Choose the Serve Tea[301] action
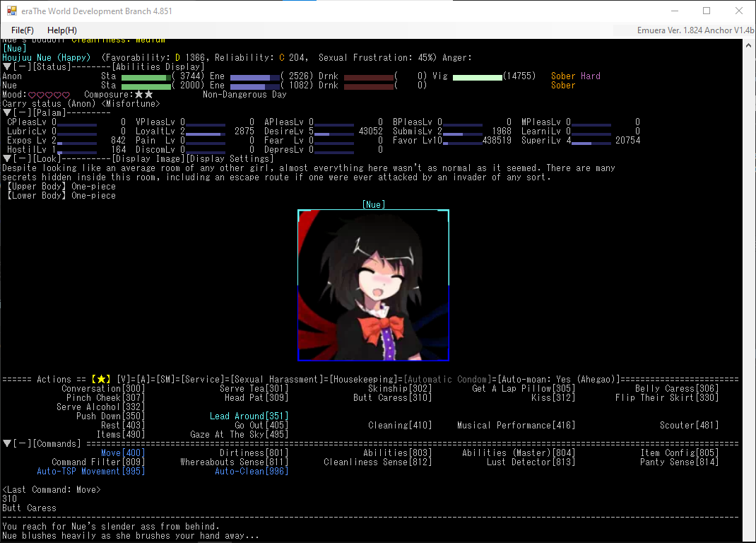The width and height of the screenshot is (756, 543). [254, 389]
